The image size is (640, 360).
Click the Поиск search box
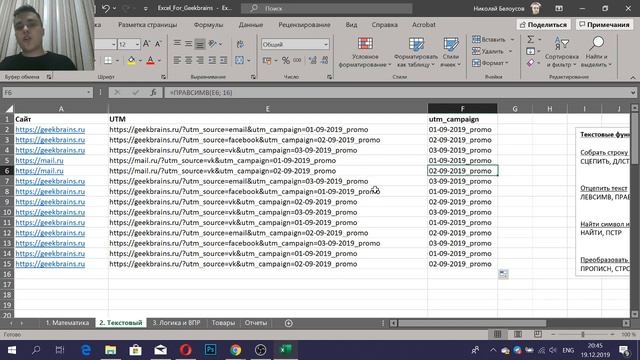327,8
